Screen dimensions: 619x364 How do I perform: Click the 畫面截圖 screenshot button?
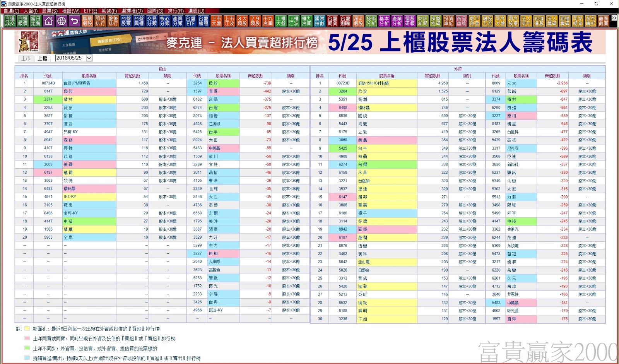(603, 21)
